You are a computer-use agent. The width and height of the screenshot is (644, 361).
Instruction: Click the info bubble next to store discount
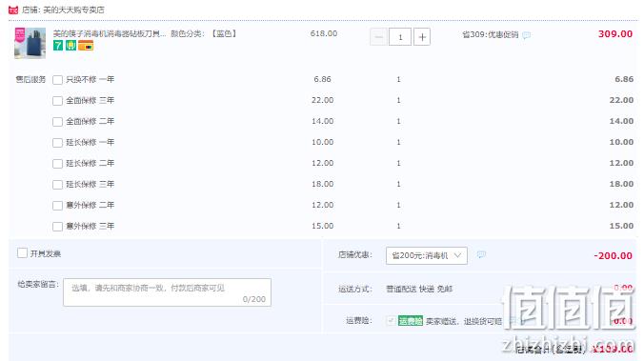pos(481,254)
